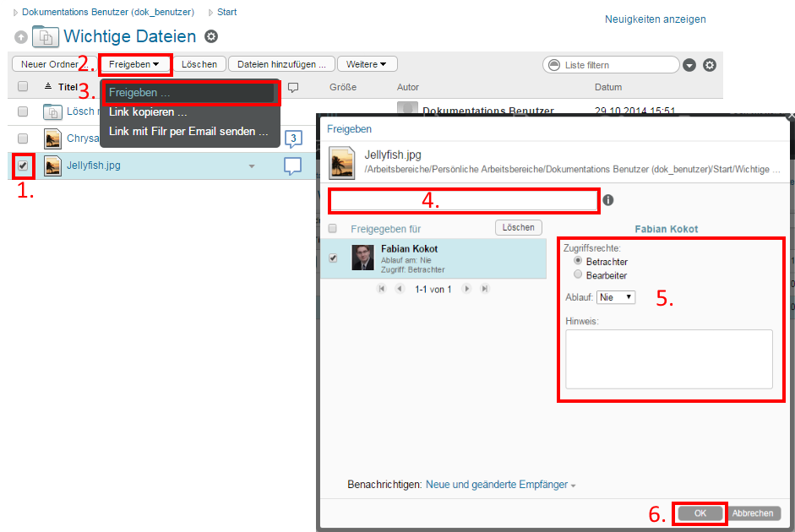This screenshot has width=795, height=532.
Task: Click Dateien hinzufügen ... button
Action: 281,64
